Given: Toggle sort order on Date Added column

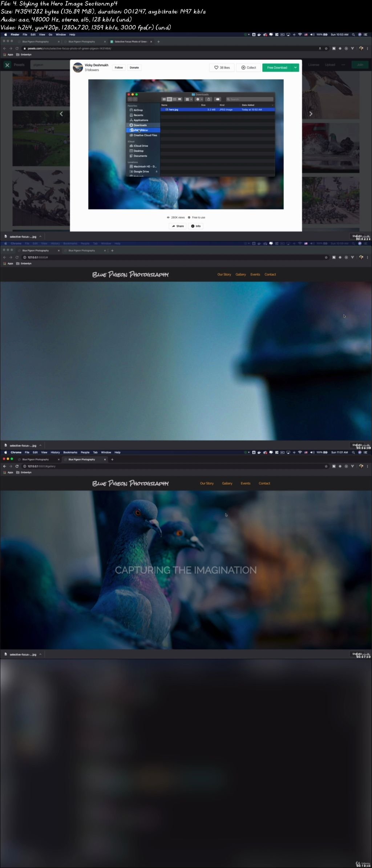Looking at the screenshot, I should (x=257, y=105).
